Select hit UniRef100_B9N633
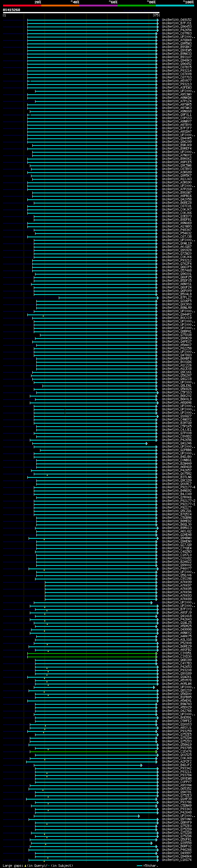Screen dimensions: 197x868 tap(177, 54)
